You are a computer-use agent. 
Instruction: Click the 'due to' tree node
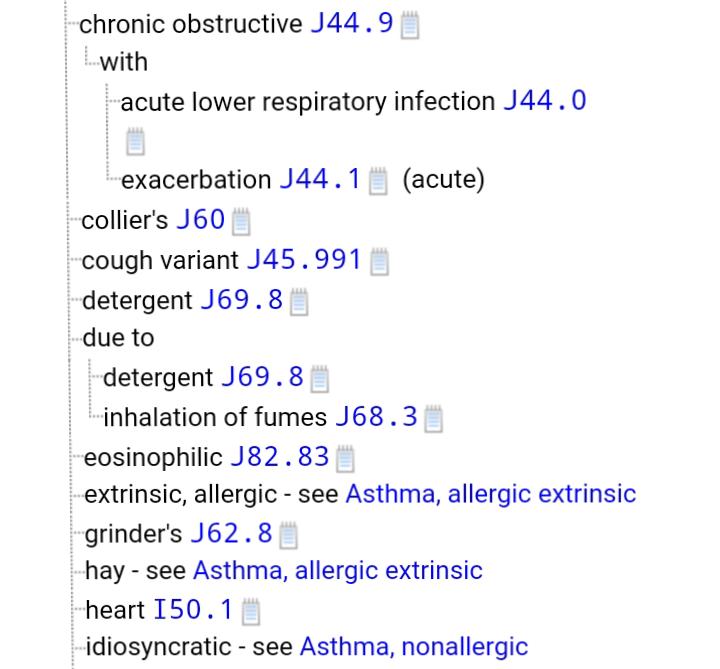[118, 338]
